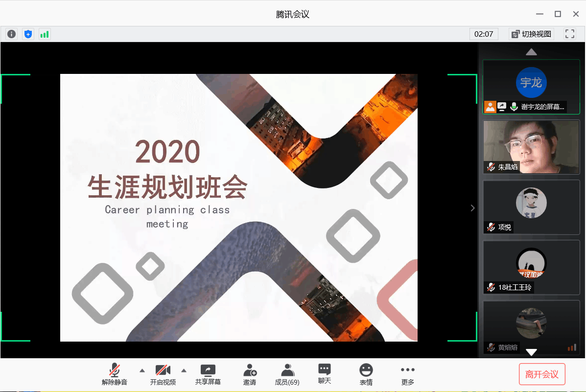Enter fullscreen mode with the corner icon
The width and height of the screenshot is (586, 392).
569,34
